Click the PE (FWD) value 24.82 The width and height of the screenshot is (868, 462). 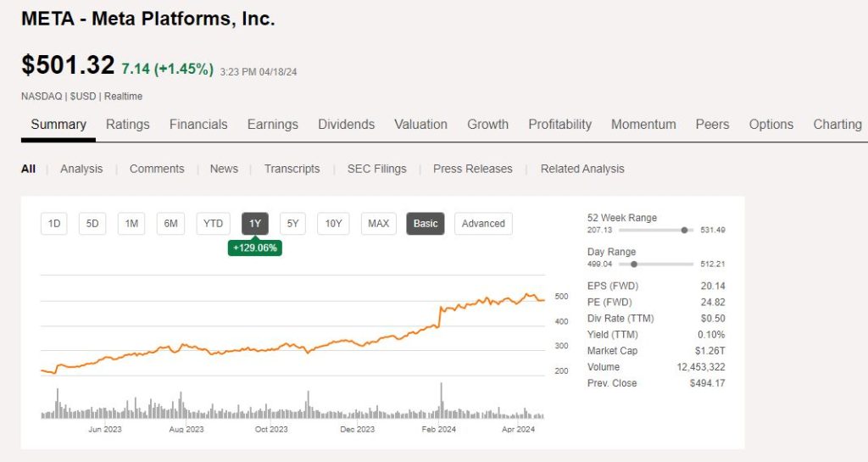pos(712,302)
